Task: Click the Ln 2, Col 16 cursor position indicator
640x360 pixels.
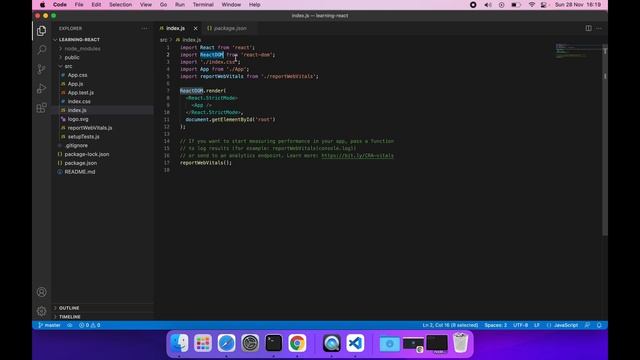Action: (450, 325)
